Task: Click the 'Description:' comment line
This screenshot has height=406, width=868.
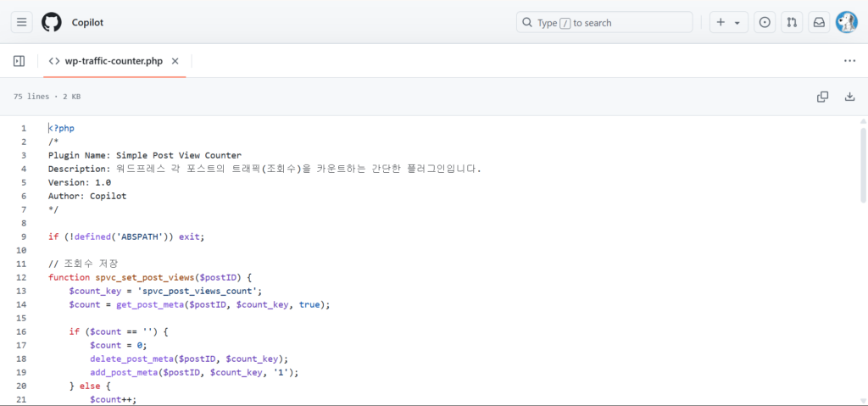Action: click(x=264, y=169)
